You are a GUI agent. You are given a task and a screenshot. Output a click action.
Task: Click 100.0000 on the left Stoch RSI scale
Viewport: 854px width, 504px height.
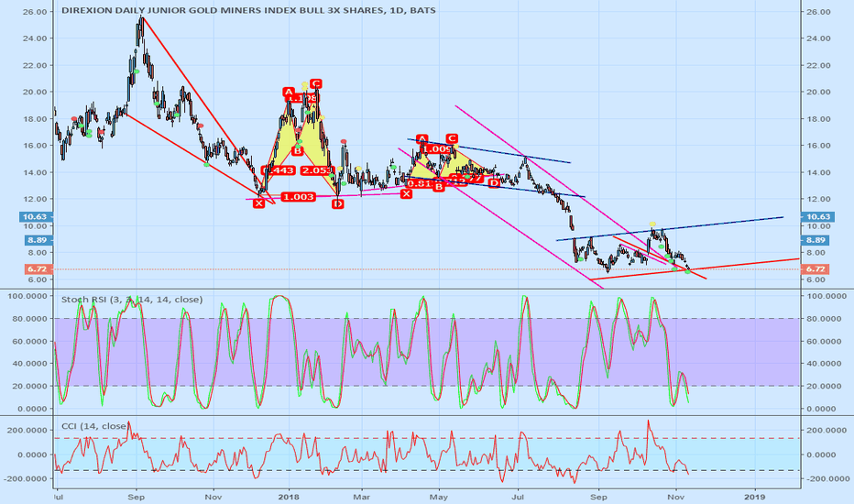coord(27,296)
